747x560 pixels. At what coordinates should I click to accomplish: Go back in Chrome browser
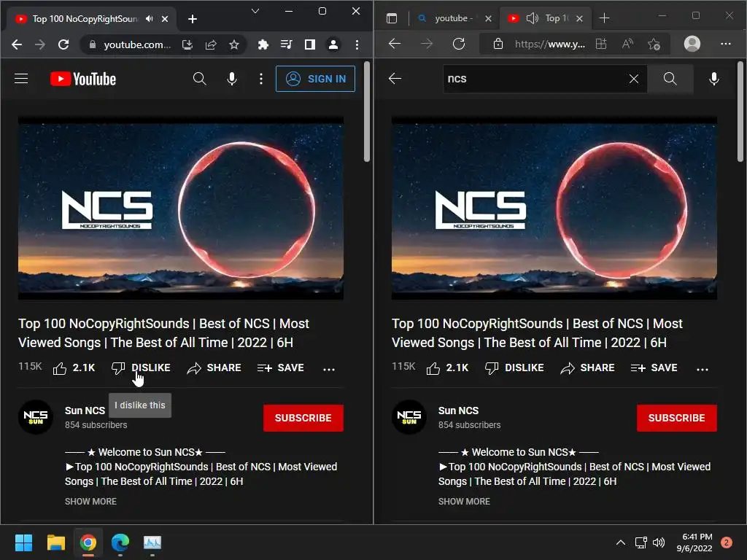point(17,44)
